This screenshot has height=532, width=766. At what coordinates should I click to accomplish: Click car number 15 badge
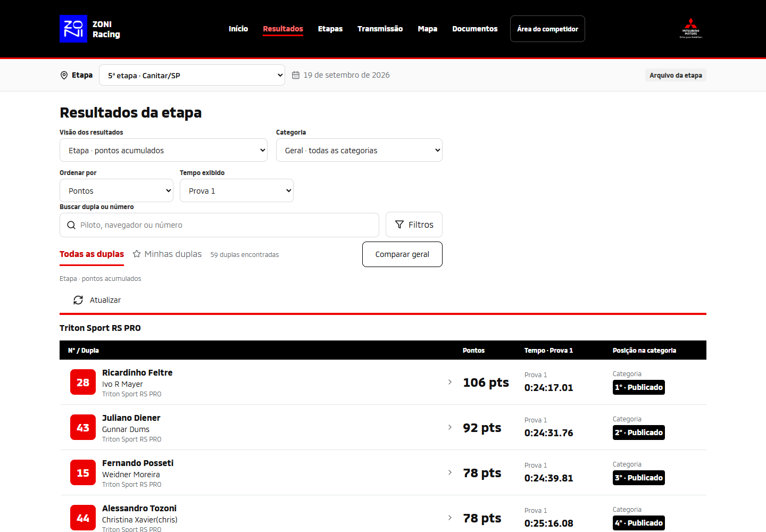pyautogui.click(x=83, y=473)
